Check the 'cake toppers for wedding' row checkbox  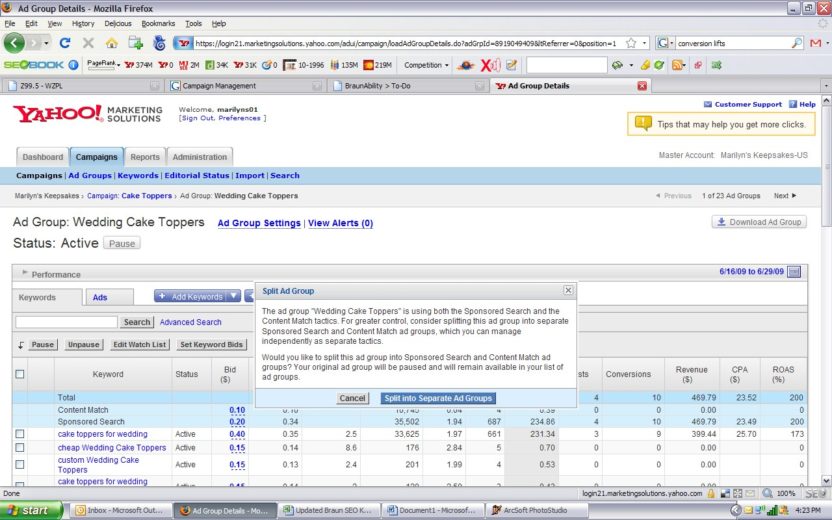click(20, 434)
